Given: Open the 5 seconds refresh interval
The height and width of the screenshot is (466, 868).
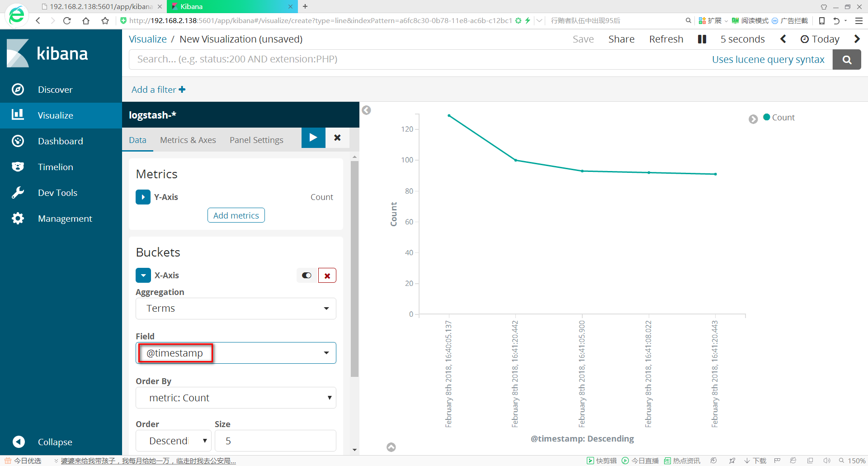Looking at the screenshot, I should [x=742, y=39].
